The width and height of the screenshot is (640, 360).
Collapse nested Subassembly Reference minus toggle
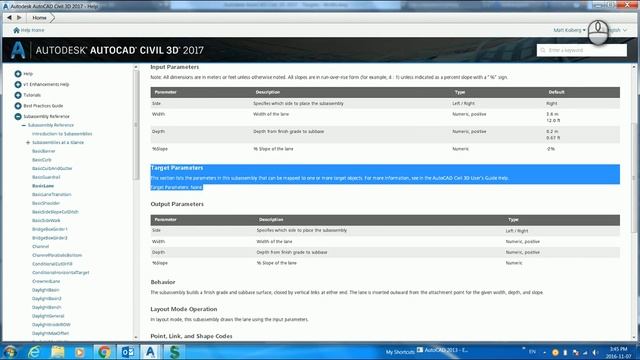pos(24,125)
